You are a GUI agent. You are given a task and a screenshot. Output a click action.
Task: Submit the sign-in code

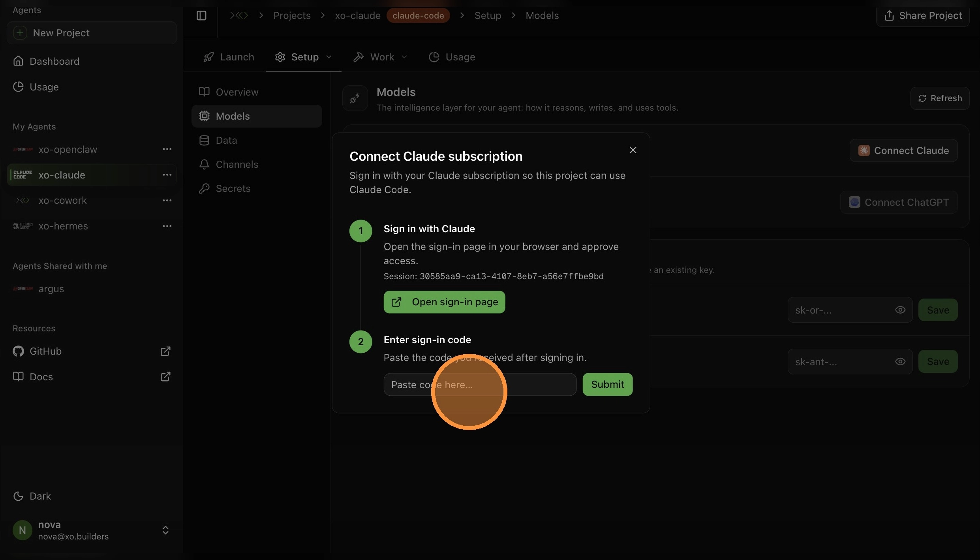(x=607, y=385)
